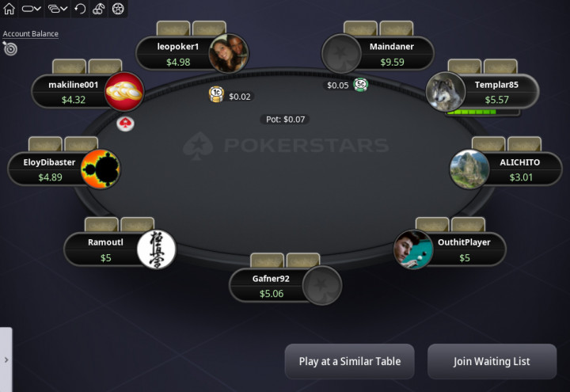Select makiline001's gold coins avatar
570x392 pixels.
(124, 91)
